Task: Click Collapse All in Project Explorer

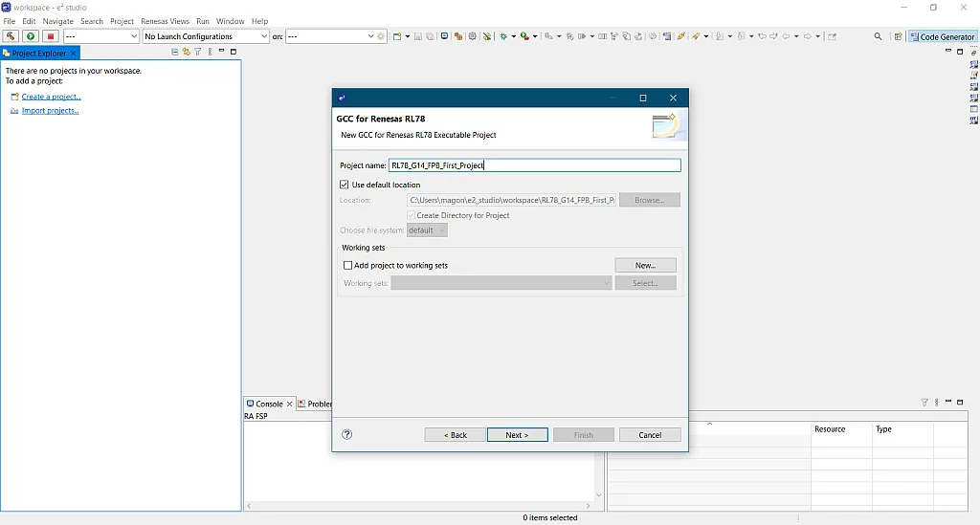Action: point(175,53)
